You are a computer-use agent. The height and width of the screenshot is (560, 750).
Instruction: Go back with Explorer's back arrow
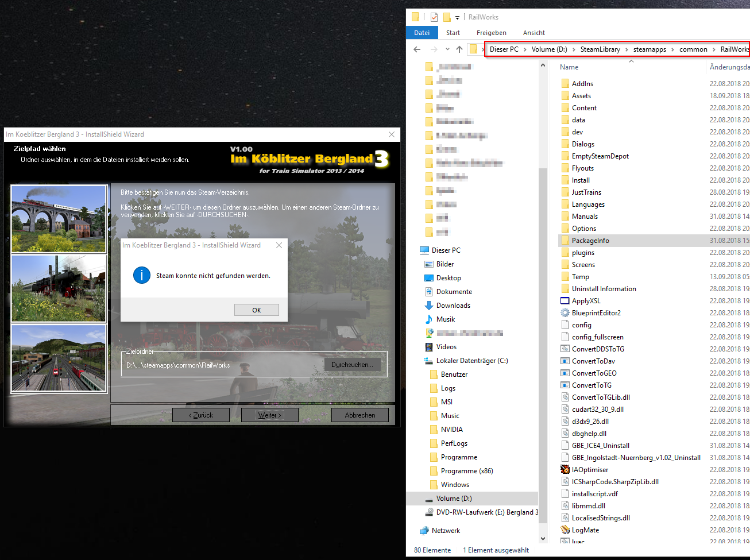(x=417, y=49)
